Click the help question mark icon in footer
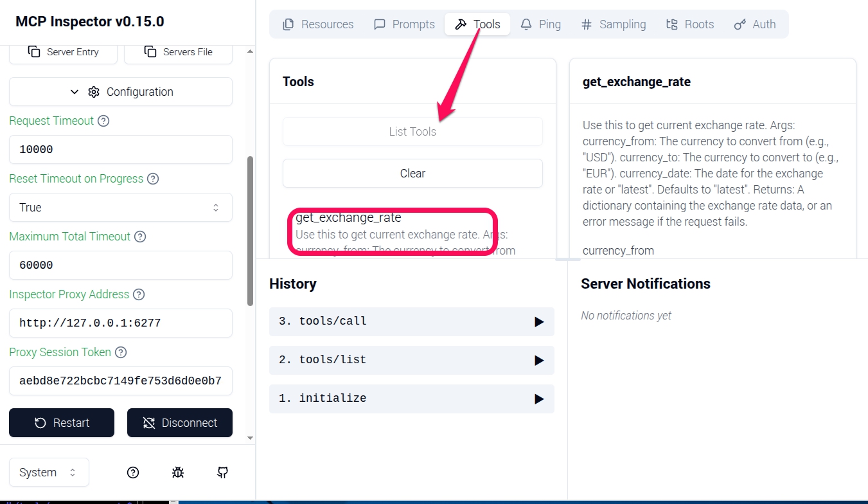The image size is (868, 504). [x=133, y=473]
